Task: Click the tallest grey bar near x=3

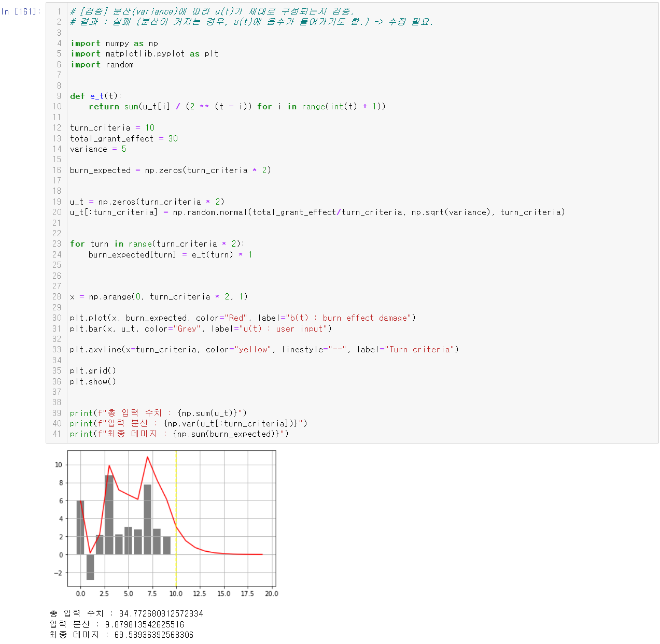Action: tap(109, 514)
